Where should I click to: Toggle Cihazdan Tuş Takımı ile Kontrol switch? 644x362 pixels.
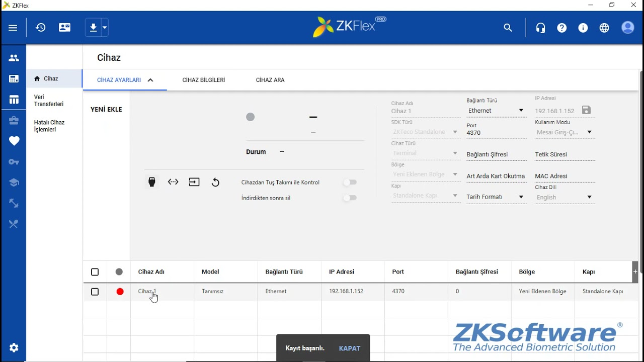[x=350, y=183]
